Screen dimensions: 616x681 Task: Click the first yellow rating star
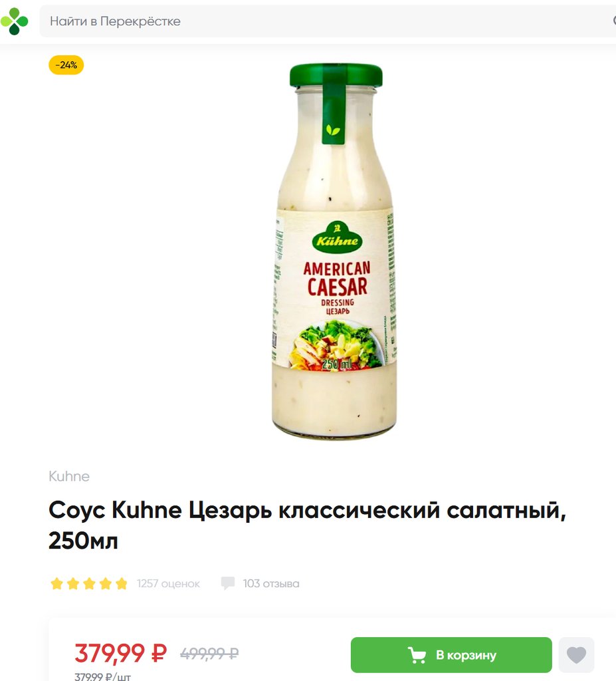57,584
